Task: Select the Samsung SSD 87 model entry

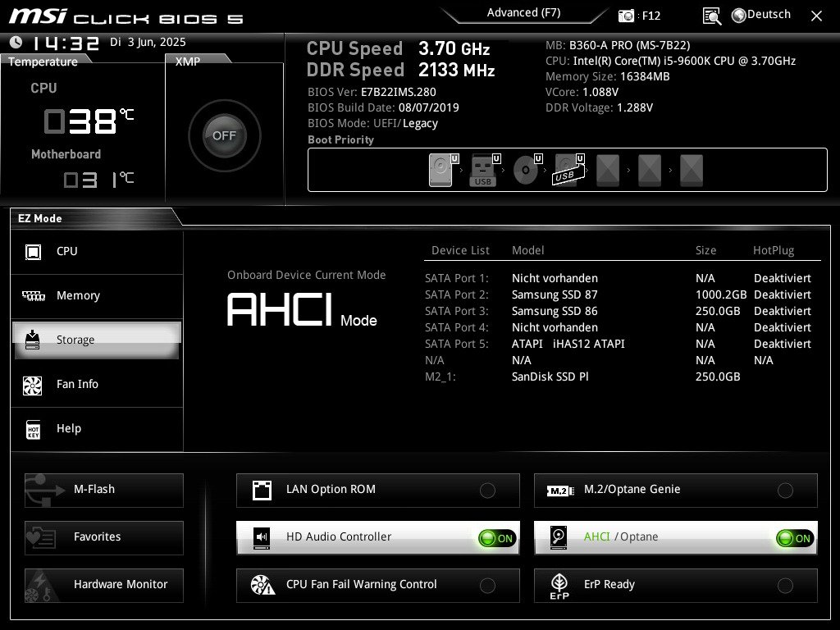Action: [x=555, y=294]
